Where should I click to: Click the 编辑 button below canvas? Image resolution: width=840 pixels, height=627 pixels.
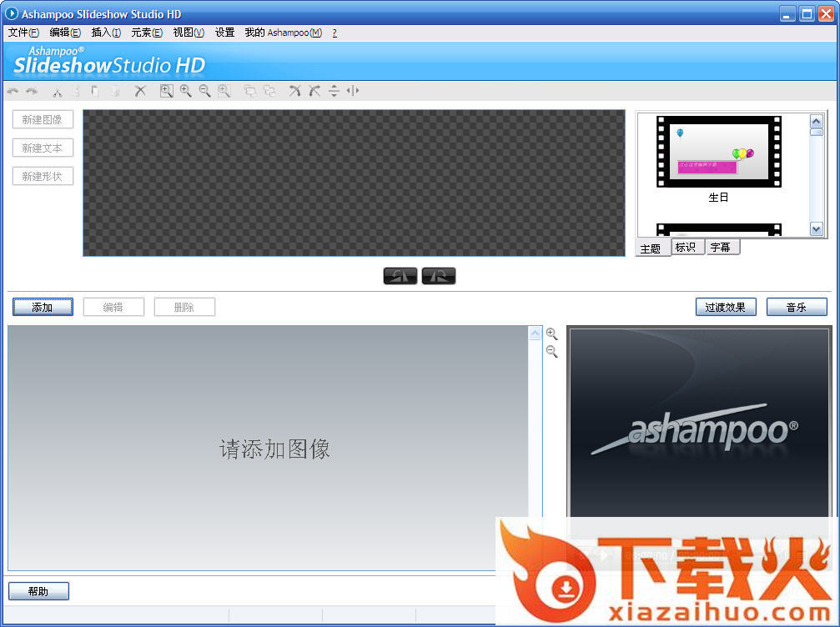pyautogui.click(x=113, y=307)
